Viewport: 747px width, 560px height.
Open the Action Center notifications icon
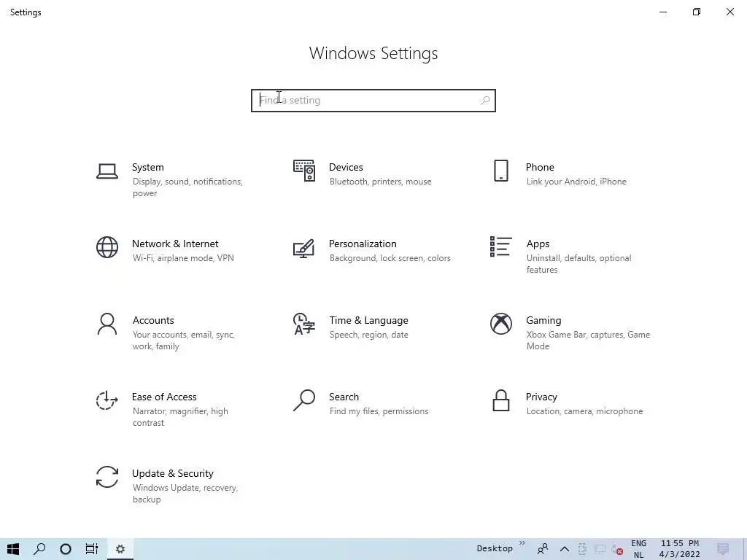(x=723, y=549)
